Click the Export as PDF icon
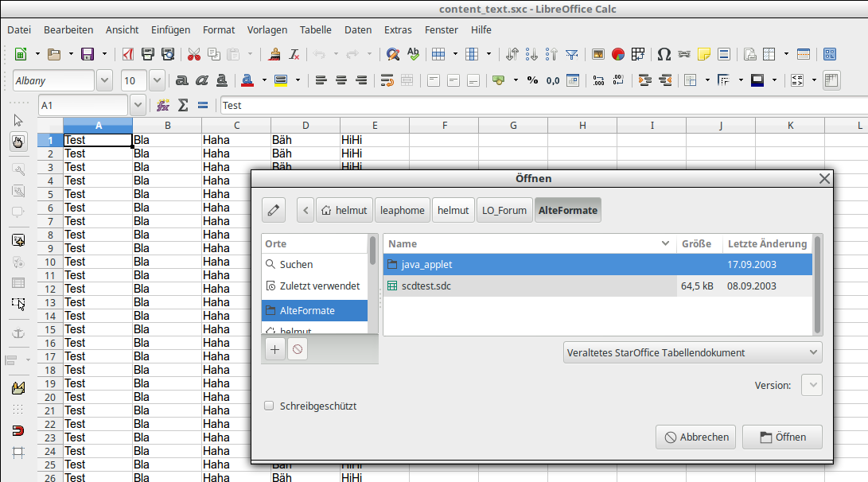Screen dimensions: 868x482 click(x=127, y=54)
